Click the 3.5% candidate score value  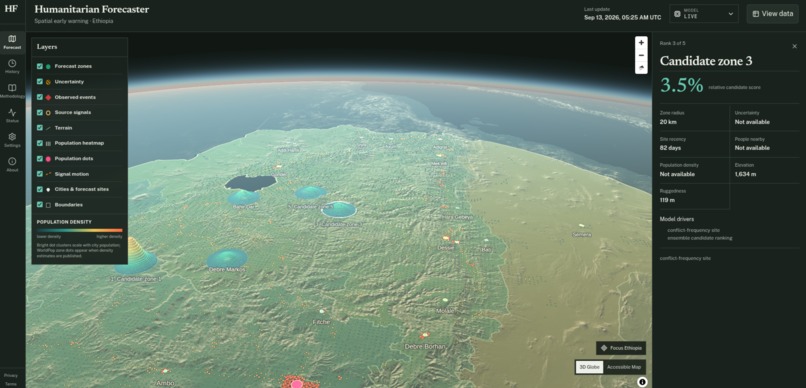click(x=682, y=86)
